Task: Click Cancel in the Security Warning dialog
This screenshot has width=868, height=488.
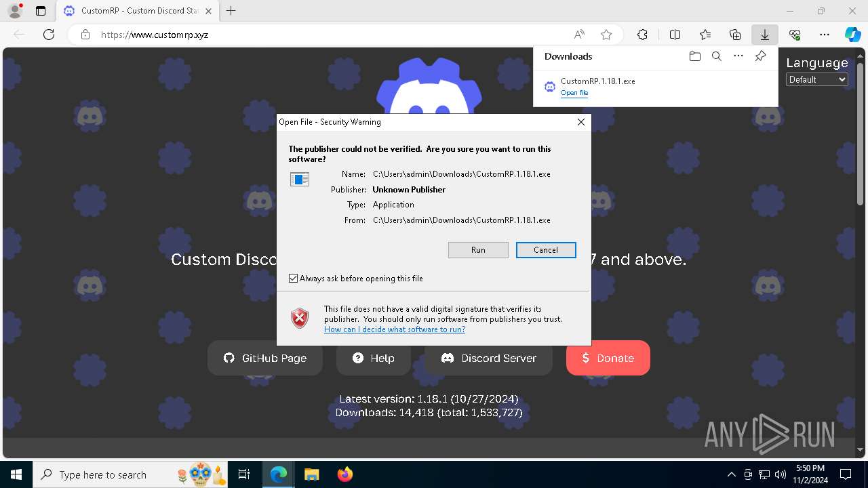Action: [x=546, y=250]
